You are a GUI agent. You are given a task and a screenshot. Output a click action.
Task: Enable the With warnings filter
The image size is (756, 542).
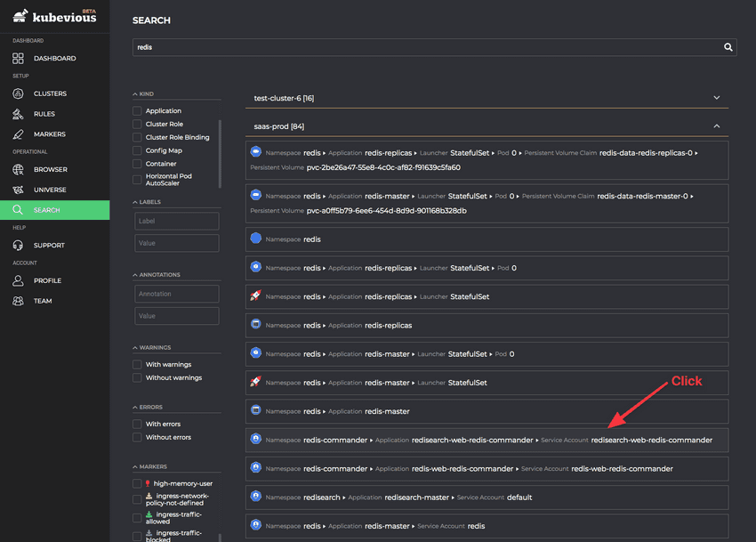point(137,364)
